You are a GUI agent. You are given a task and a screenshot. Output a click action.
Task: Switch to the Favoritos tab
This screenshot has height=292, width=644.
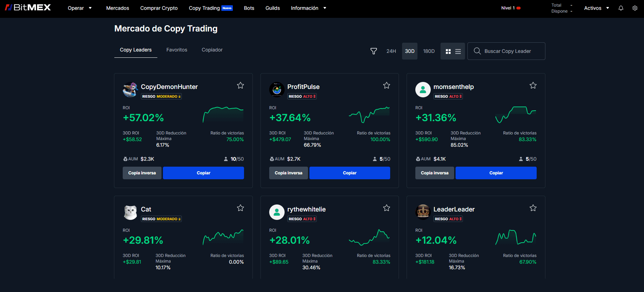(177, 50)
